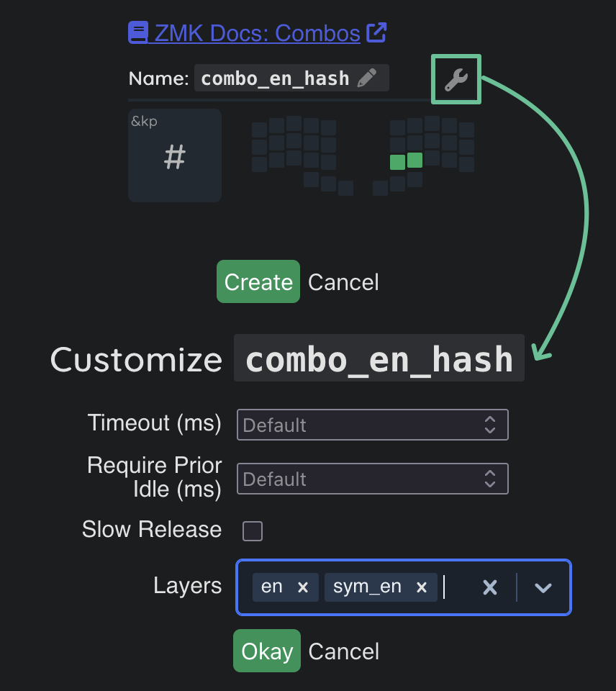Confirm customization with Okay button
616x691 pixels.
point(267,651)
